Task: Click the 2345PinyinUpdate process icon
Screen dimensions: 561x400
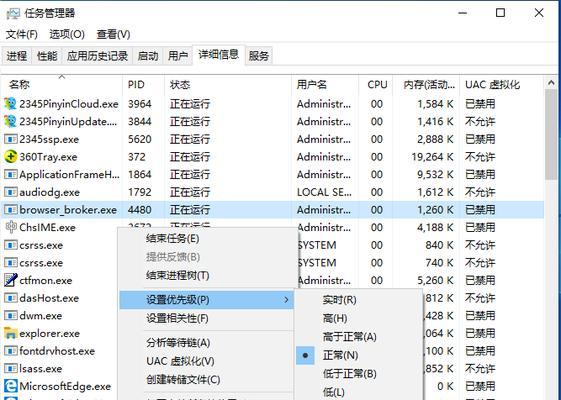Action: point(10,121)
